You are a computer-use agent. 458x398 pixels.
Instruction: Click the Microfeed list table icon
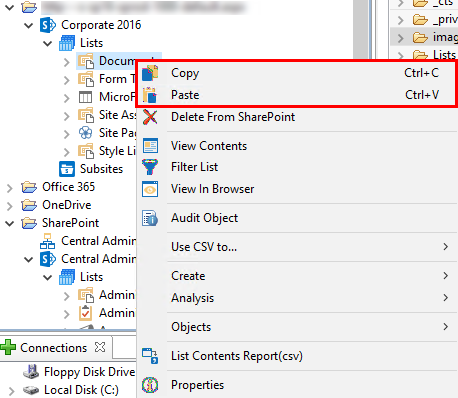coord(85,97)
